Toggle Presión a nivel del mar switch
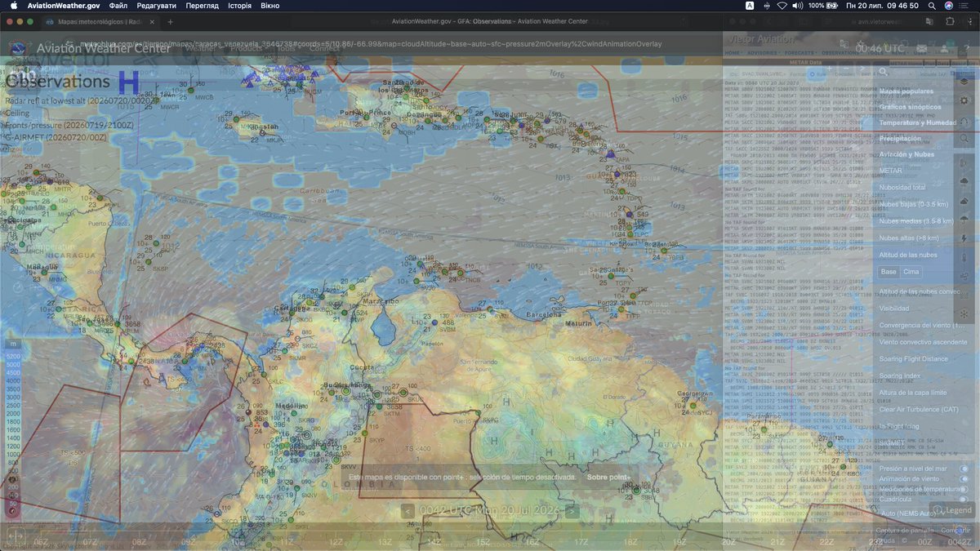 click(964, 469)
